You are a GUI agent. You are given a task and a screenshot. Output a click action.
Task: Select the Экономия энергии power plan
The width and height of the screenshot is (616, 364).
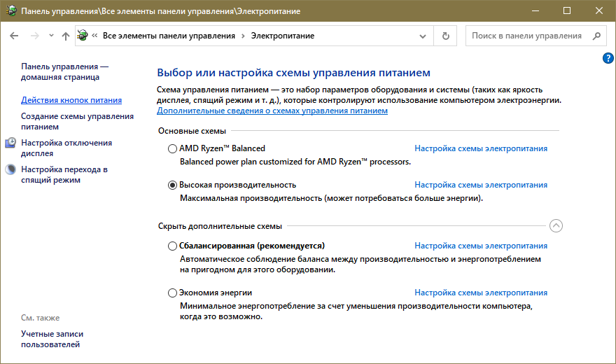(173, 293)
